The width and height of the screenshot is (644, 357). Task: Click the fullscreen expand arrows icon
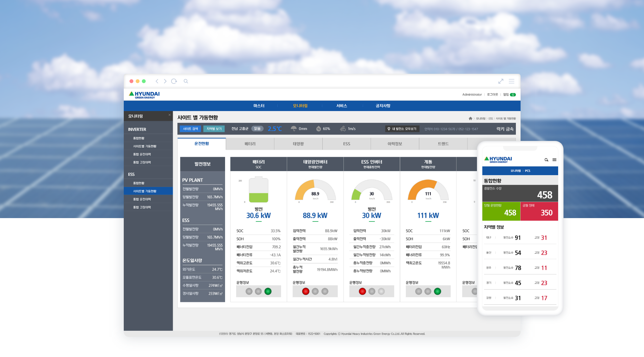click(501, 81)
